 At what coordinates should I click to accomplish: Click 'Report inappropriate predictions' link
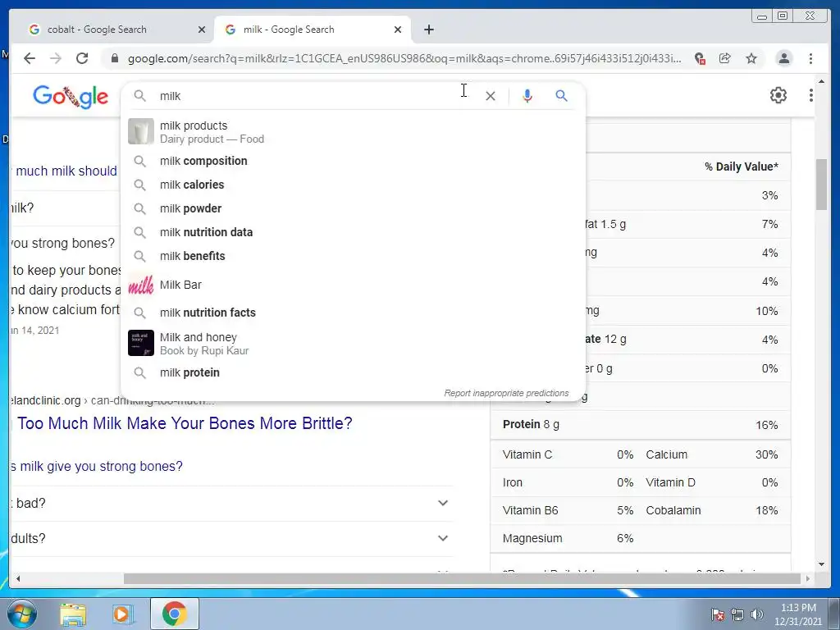pos(506,393)
